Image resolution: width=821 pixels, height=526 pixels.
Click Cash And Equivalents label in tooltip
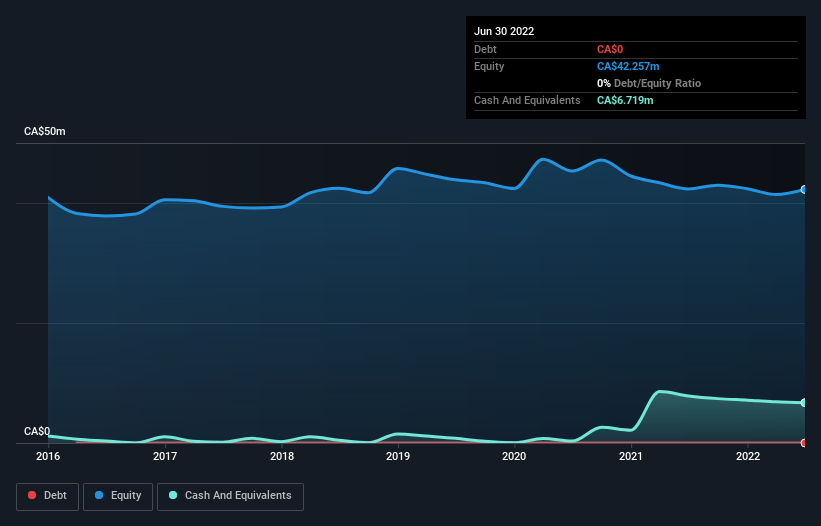(x=527, y=100)
